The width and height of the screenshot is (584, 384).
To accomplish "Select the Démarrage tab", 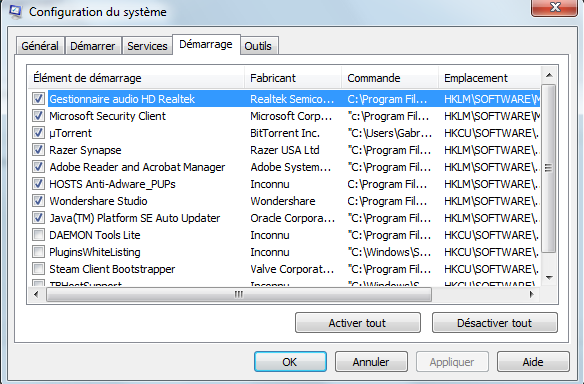I will point(206,45).
